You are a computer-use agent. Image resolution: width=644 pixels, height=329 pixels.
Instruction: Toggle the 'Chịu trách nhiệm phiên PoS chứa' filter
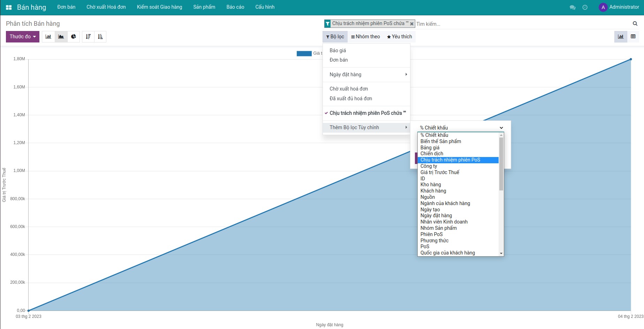tap(368, 113)
